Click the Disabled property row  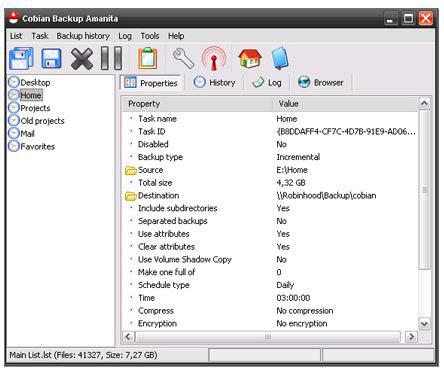[270, 144]
